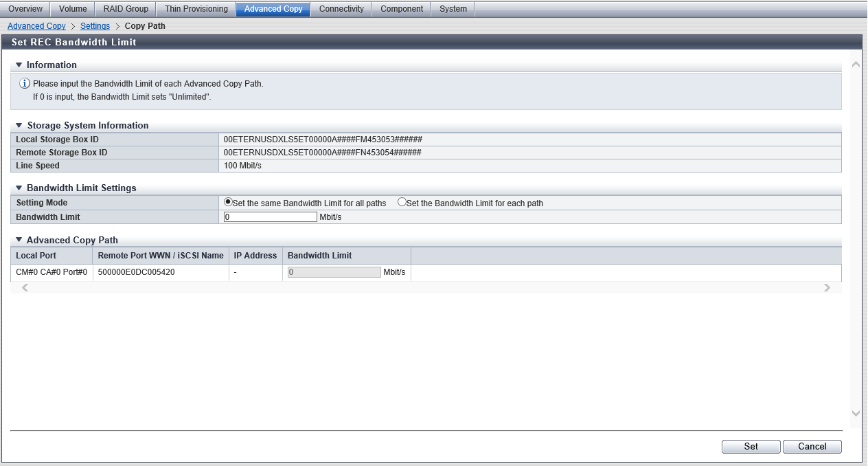868x466 pixels.
Task: Open the Overview tab
Action: [25, 9]
